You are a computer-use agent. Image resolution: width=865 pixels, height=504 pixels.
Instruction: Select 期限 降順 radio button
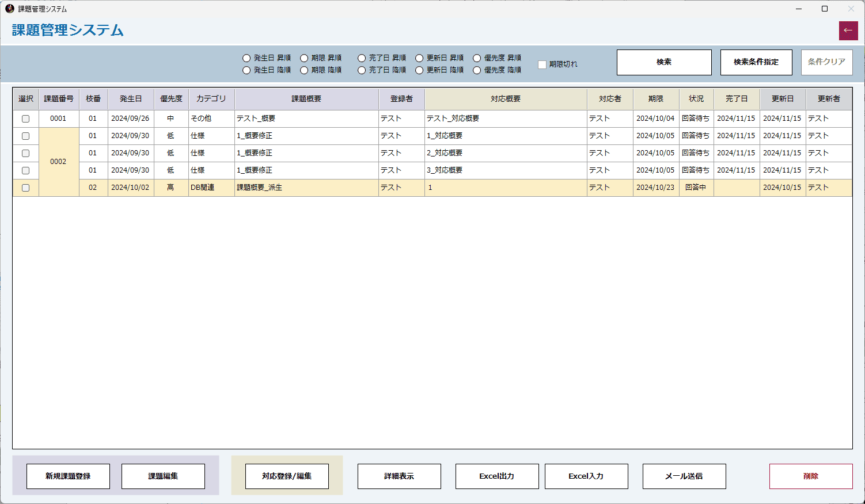click(321, 70)
